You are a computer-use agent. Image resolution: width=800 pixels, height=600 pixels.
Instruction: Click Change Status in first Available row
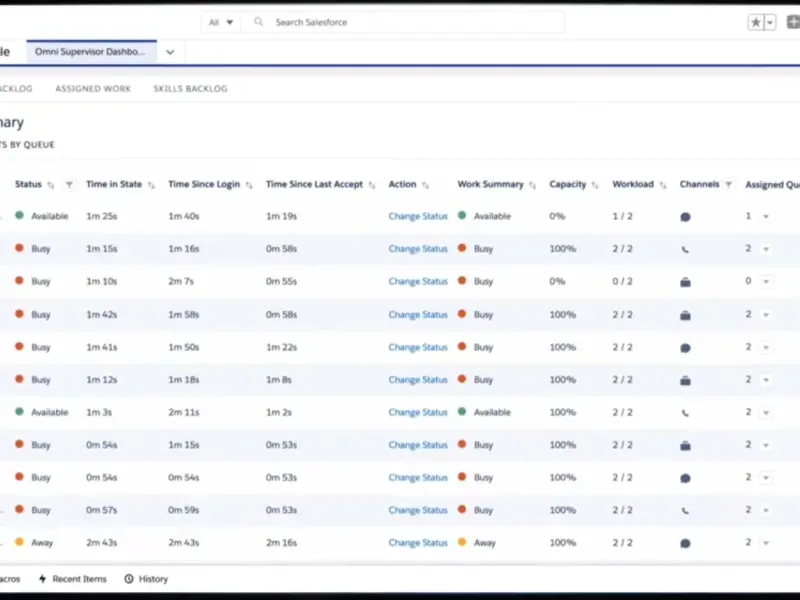coord(418,216)
